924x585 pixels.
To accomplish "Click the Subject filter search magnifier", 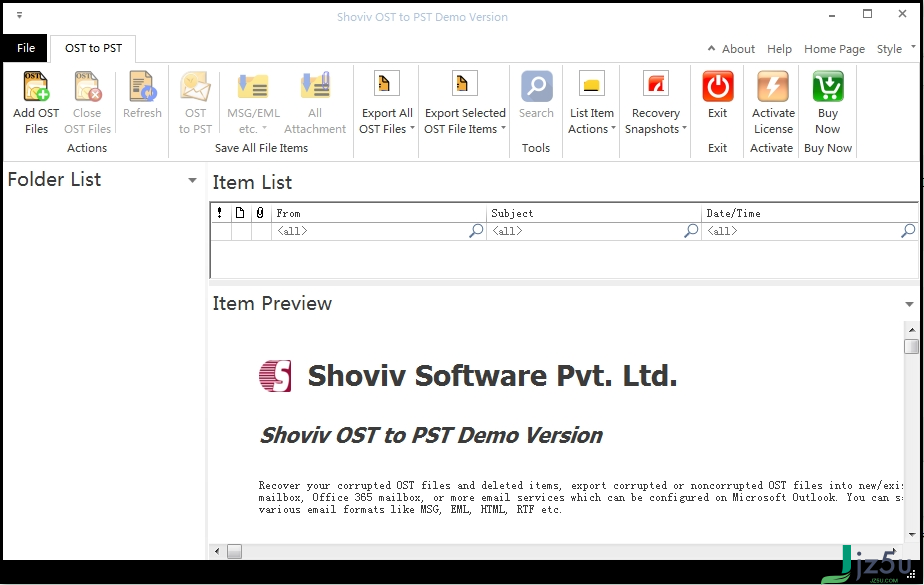I will pyautogui.click(x=691, y=231).
